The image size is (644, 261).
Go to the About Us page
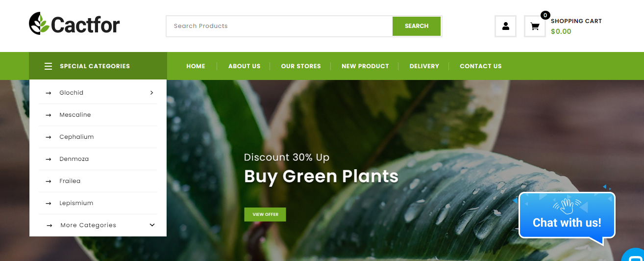tap(244, 66)
